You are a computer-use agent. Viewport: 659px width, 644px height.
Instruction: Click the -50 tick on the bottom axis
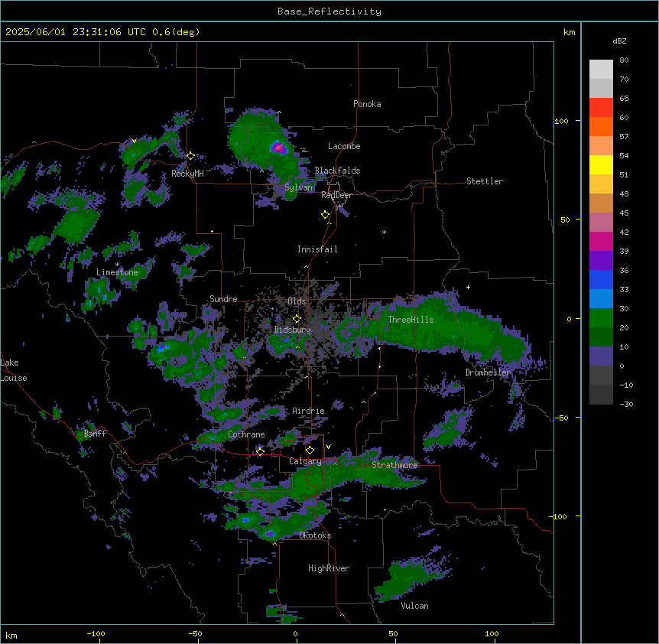pos(195,633)
